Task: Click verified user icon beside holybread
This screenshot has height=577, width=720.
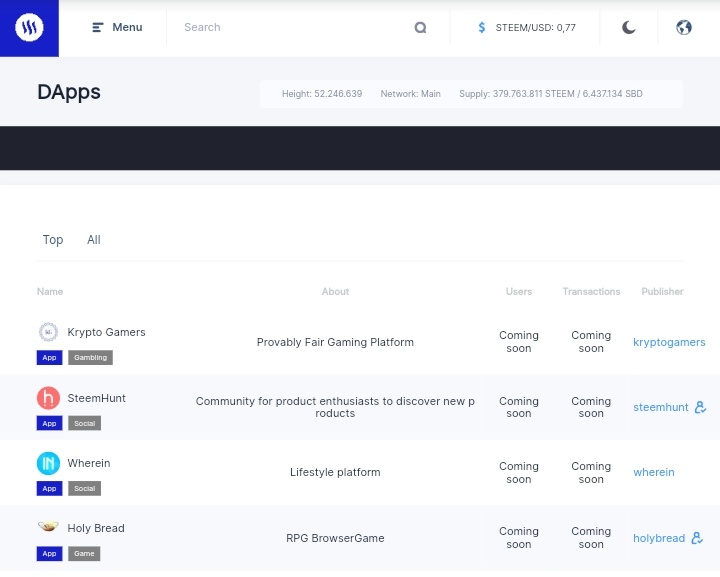Action: point(697,538)
